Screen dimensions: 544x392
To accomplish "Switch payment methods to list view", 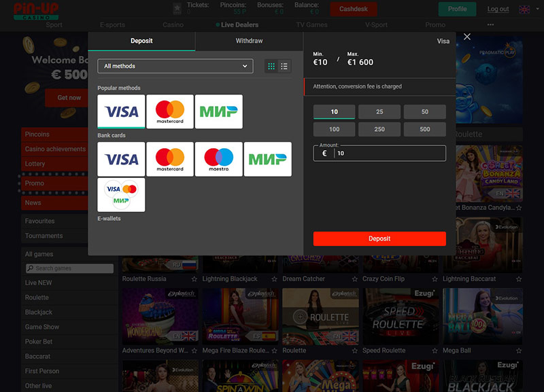I will tap(284, 66).
